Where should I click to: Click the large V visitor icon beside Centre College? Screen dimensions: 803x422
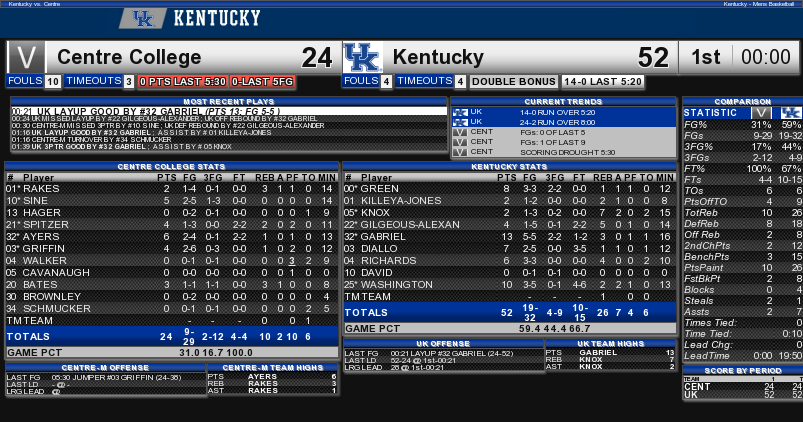[27, 57]
